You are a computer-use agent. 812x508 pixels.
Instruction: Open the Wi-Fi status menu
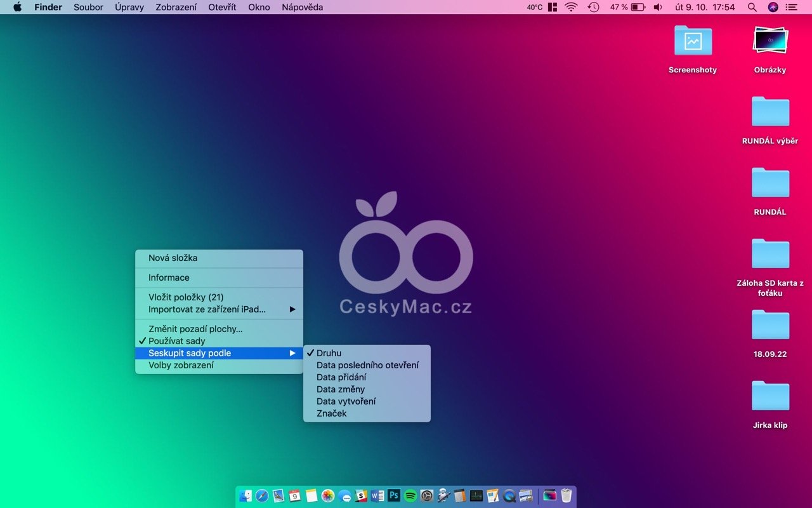tap(571, 7)
